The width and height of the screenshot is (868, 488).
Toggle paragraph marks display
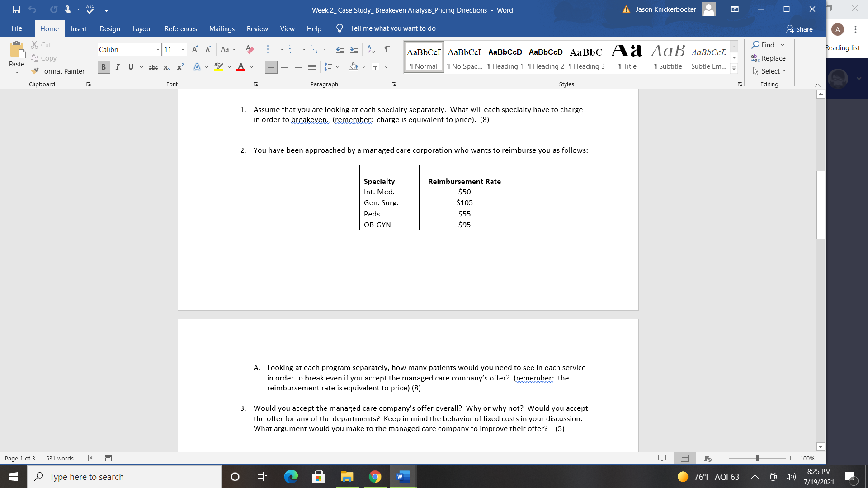(387, 50)
